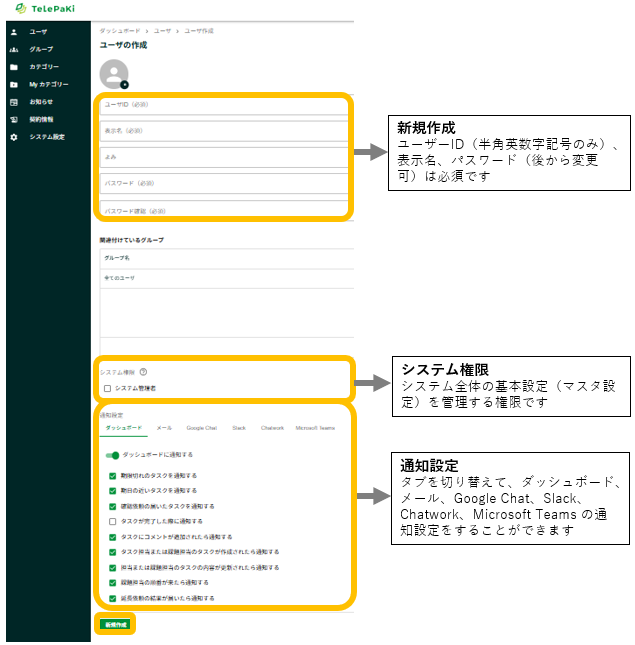Open My カテゴリー in the sidebar
This screenshot has width=635, height=645.
[x=48, y=84]
